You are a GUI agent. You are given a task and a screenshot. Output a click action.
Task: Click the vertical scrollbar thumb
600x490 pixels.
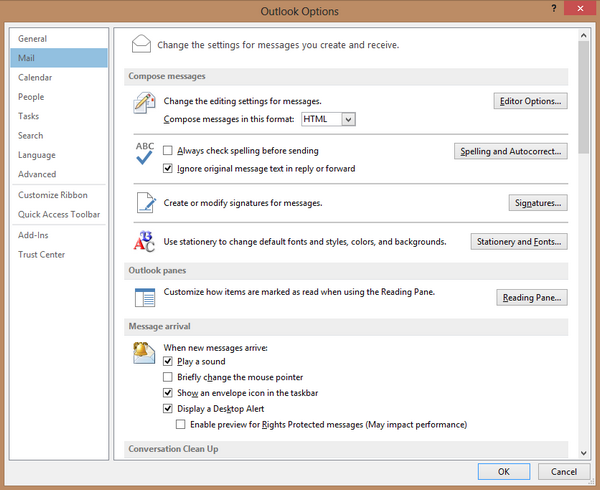584,98
